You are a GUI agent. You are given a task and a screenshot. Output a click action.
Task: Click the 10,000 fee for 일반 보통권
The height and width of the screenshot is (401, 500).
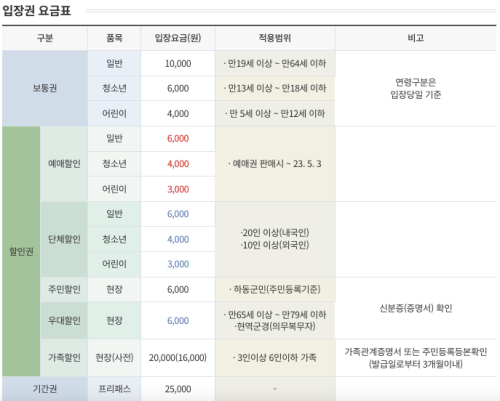point(178,63)
